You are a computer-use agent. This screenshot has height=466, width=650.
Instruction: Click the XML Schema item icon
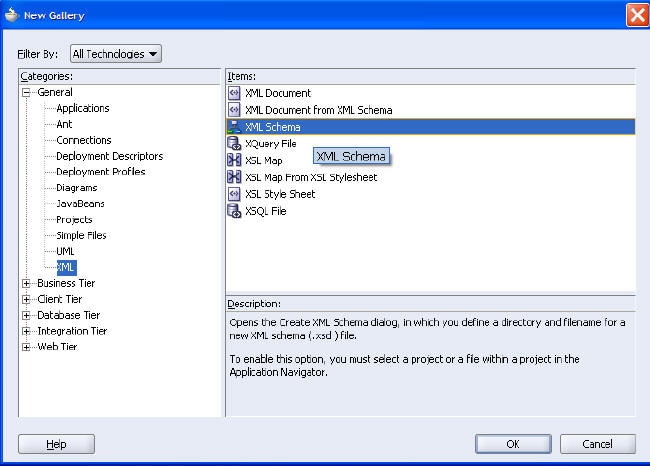click(234, 127)
